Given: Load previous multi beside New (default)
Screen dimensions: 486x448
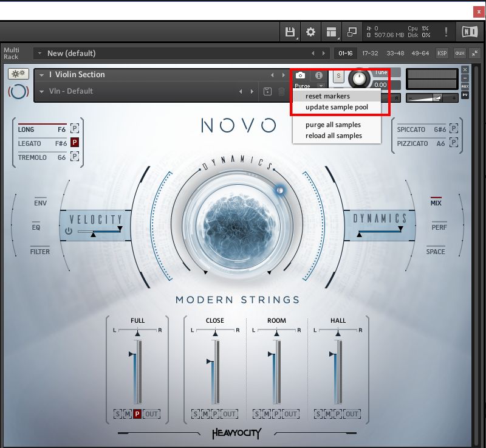Looking at the screenshot, I should pos(313,53).
